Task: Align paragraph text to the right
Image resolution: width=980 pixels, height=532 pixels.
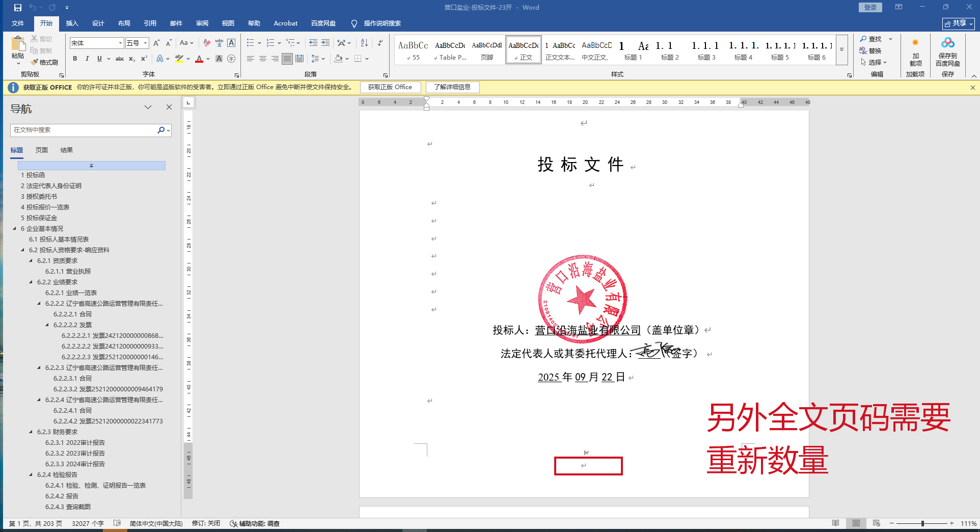Action: click(x=275, y=59)
